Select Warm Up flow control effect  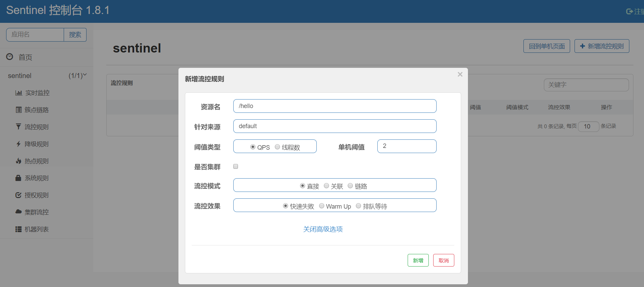tap(321, 206)
